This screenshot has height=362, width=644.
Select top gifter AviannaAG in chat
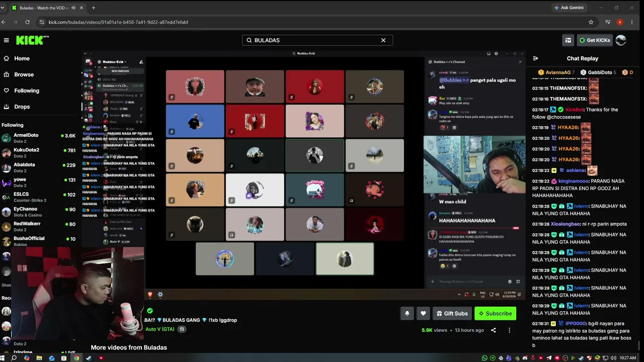click(556, 72)
